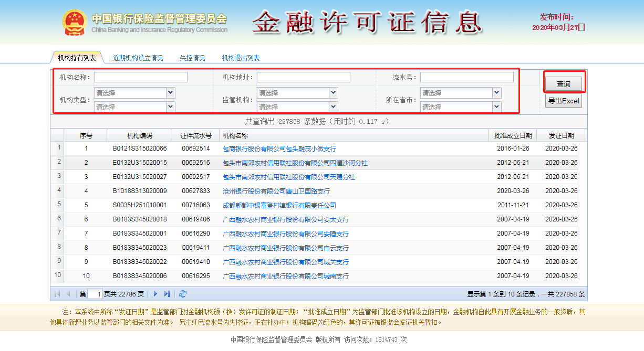The height and width of the screenshot is (351, 644).
Task: Go to previous page of results
Action: 68,294
